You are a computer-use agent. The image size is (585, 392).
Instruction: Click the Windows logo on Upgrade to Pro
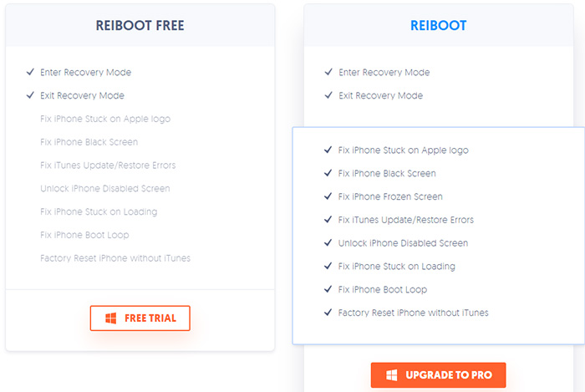[x=392, y=375]
